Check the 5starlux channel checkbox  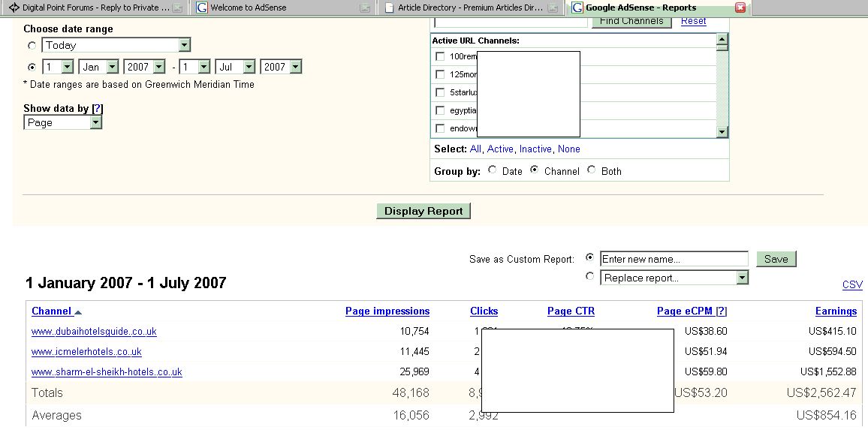pyautogui.click(x=440, y=92)
